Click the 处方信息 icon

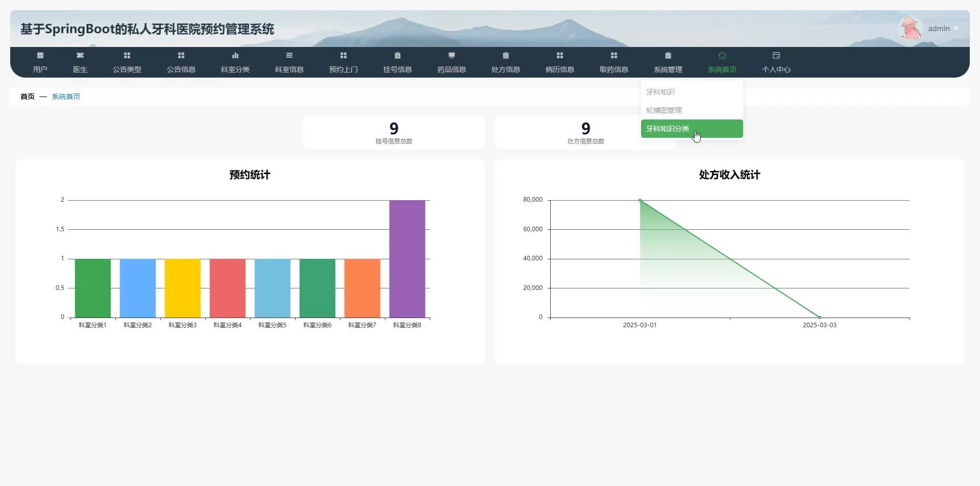[506, 55]
